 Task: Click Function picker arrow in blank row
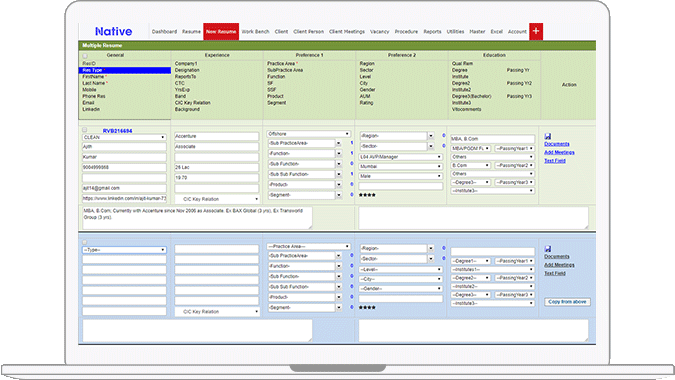(339, 266)
